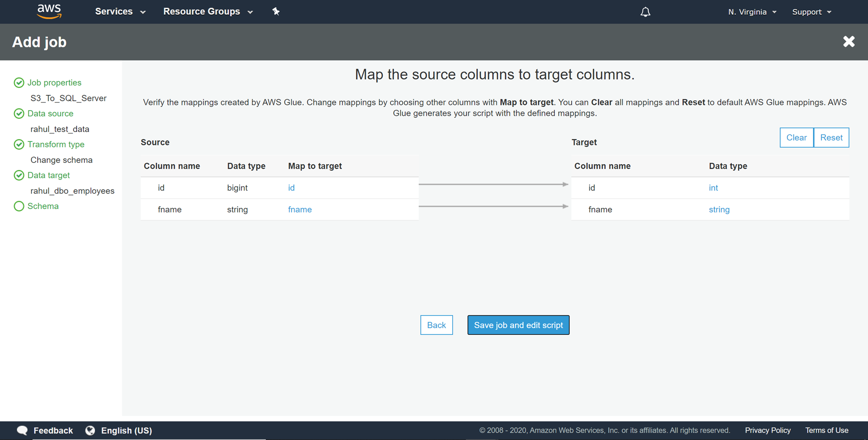The width and height of the screenshot is (868, 440).
Task: Click the AWS logo icon
Action: click(x=49, y=12)
